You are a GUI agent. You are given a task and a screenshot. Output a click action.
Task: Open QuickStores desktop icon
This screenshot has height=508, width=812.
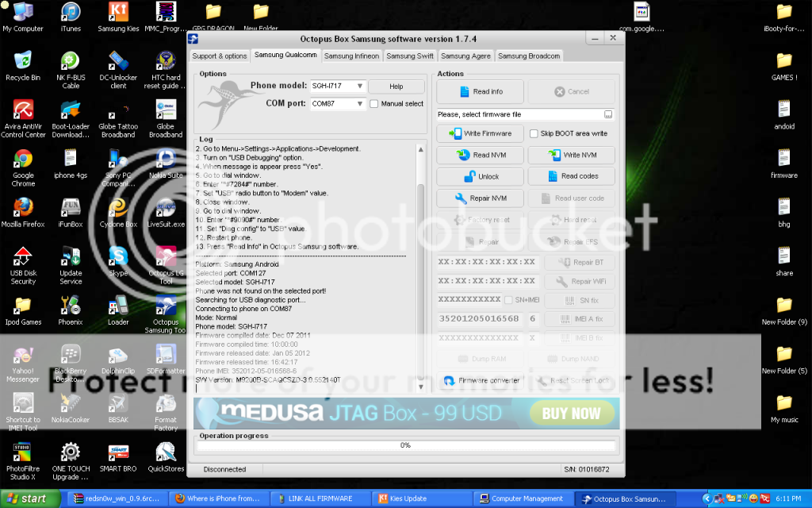click(x=166, y=456)
